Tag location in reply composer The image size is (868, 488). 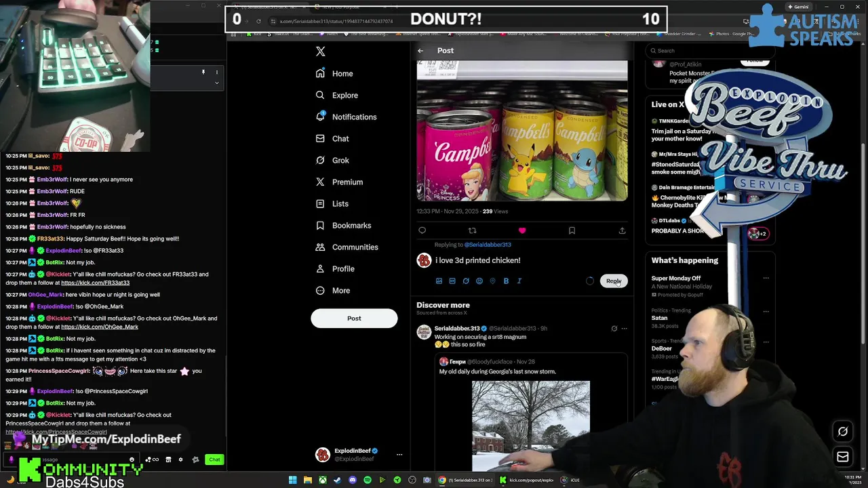[492, 281]
